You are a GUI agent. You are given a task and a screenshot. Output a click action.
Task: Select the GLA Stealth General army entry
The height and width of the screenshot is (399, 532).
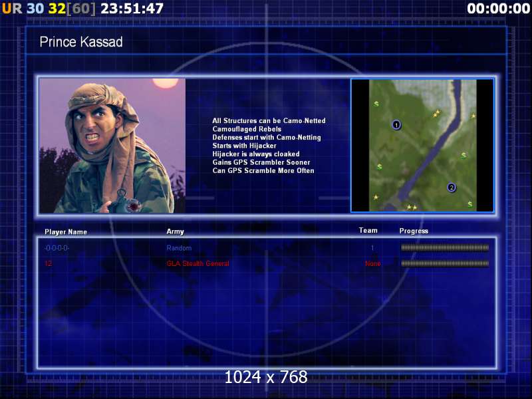[x=198, y=263]
